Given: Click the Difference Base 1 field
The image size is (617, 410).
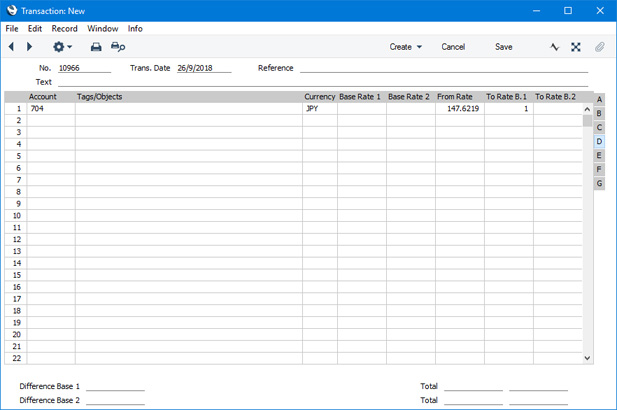Looking at the screenshot, I should click(x=115, y=386).
